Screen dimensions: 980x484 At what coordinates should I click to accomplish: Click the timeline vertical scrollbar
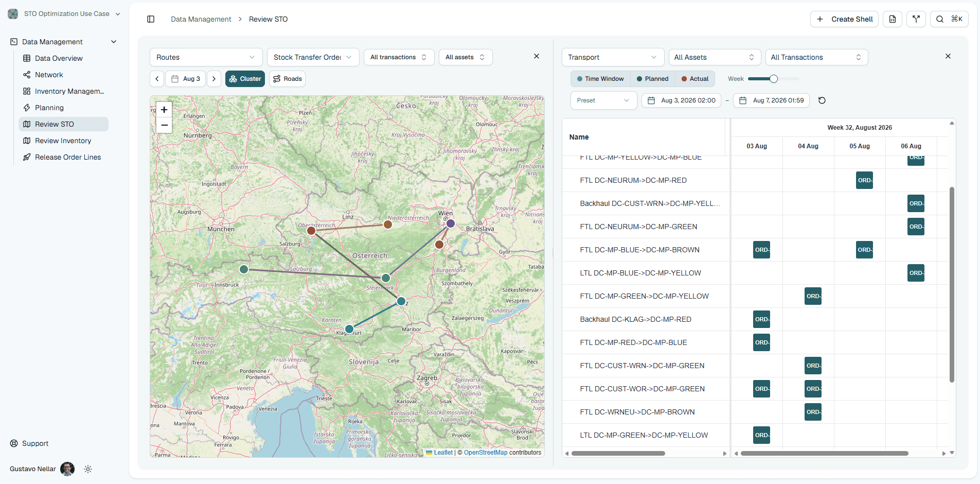click(x=952, y=285)
